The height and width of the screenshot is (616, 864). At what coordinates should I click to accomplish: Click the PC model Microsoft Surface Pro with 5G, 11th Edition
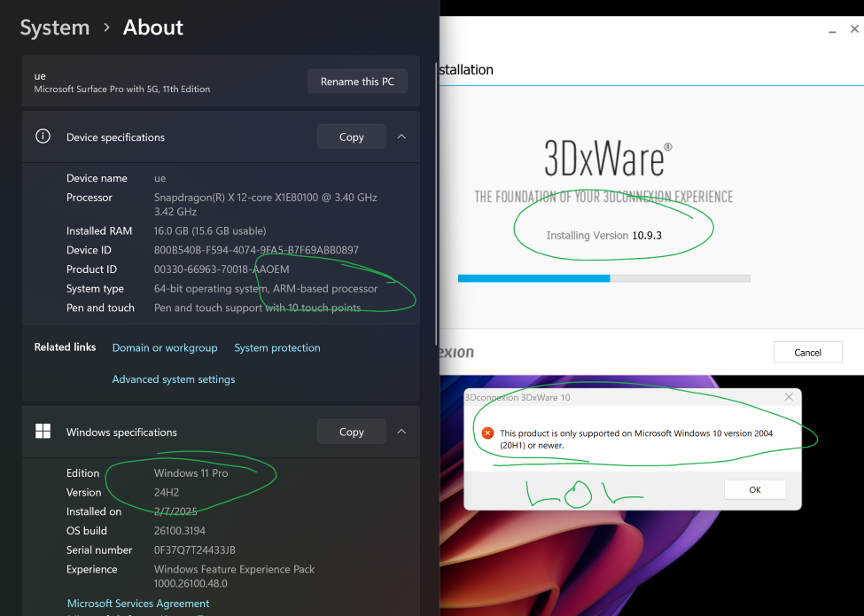pyautogui.click(x=121, y=90)
